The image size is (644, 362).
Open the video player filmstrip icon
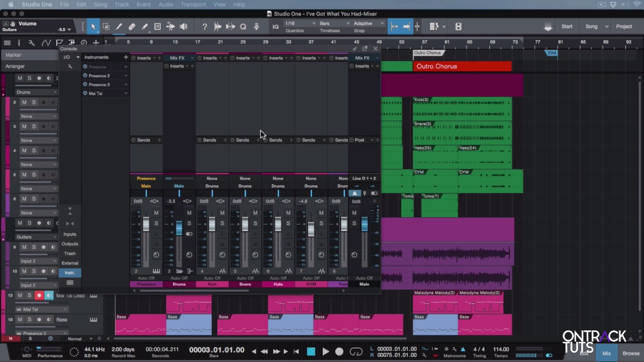pyautogui.click(x=458, y=27)
